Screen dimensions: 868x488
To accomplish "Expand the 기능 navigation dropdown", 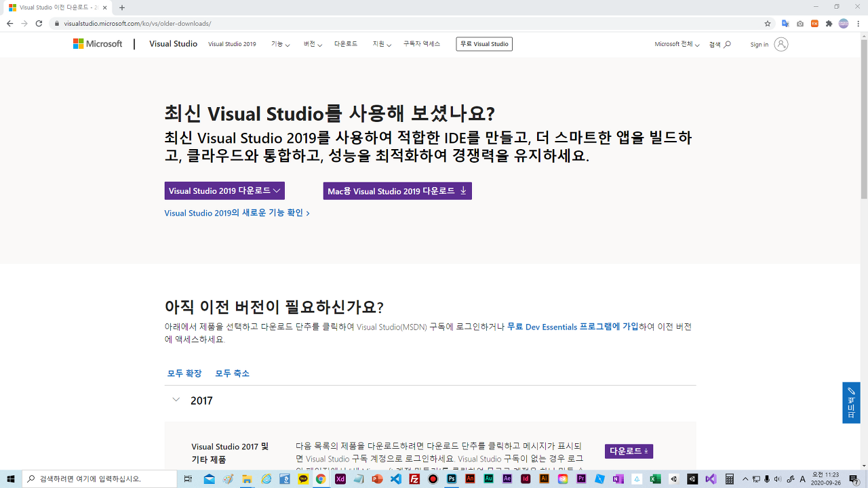I will 280,44.
